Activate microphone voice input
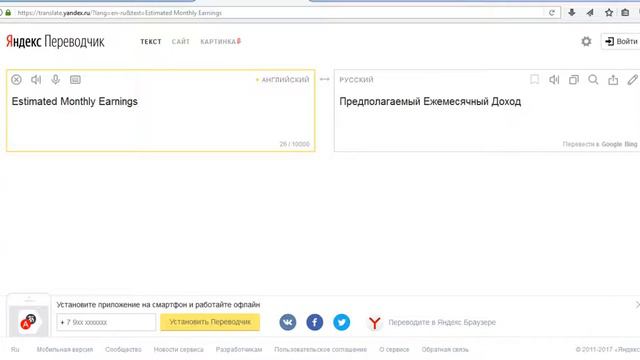Viewport: 640px width, 360px height. coord(56,80)
